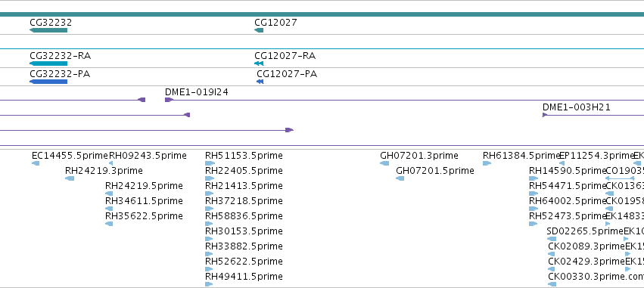The image size is (644, 288).
Task: Select the RH49411.5prime EST label
Action: tap(244, 277)
